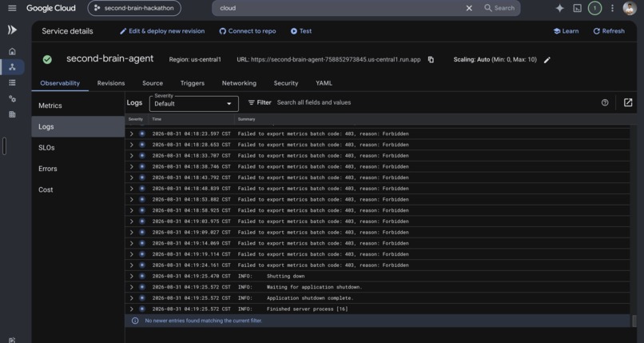Open the list icon in left sidebar

click(x=12, y=82)
